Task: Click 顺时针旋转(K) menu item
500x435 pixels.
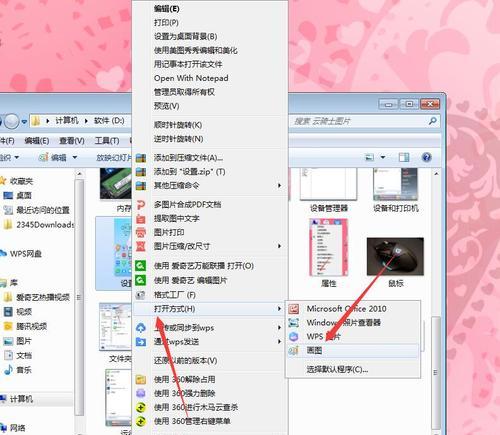Action: pos(178,125)
